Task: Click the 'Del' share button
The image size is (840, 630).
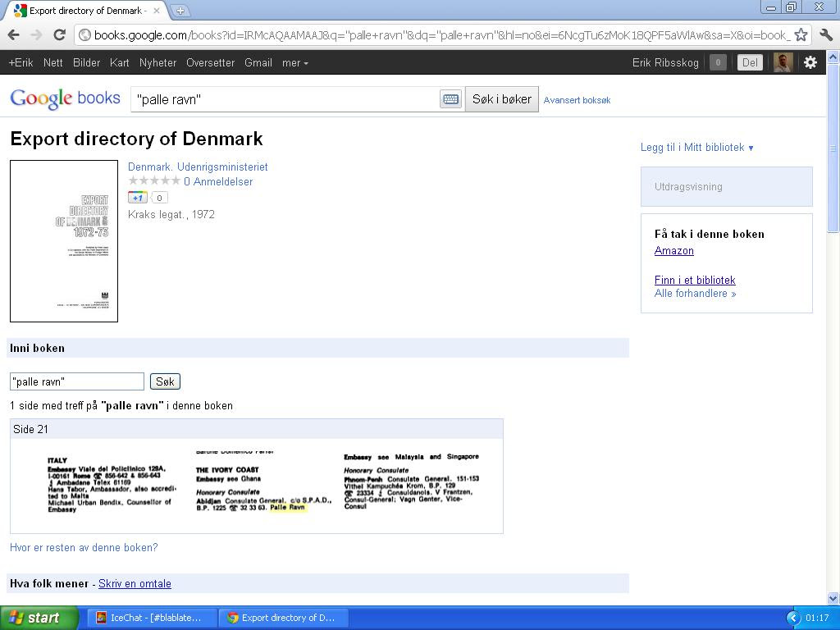Action: 750,62
